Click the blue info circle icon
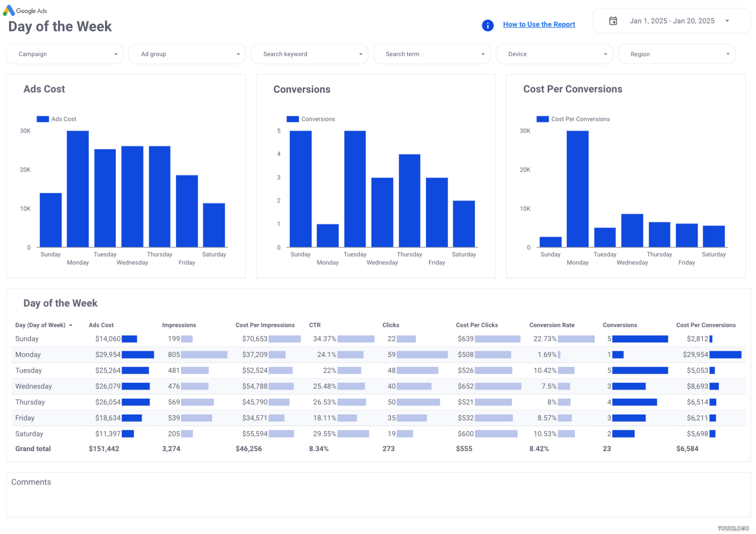Image resolution: width=756 pixels, height=534 pixels. pos(488,25)
